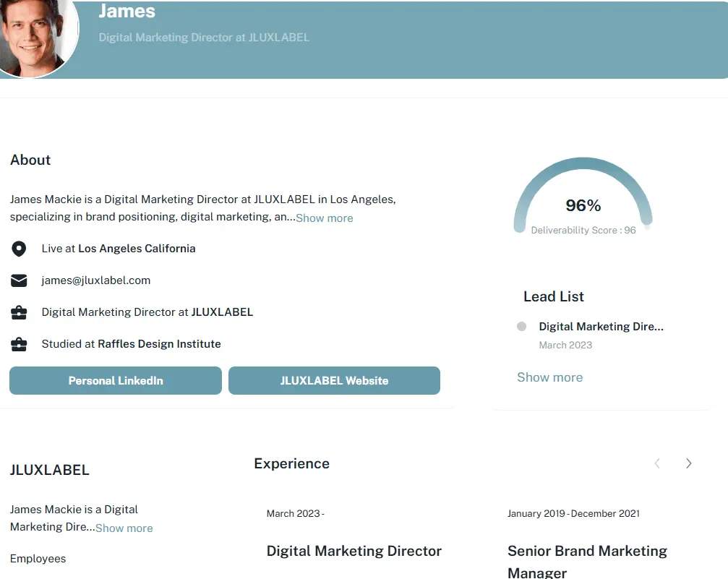
Task: Click the Employees label
Action: pos(38,559)
